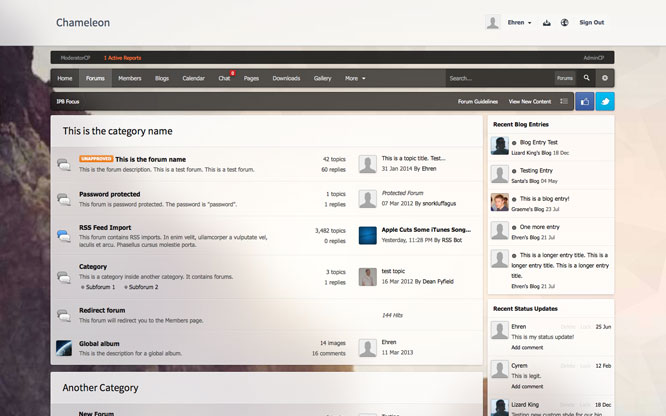Click the Twitter bird icon

pyautogui.click(x=605, y=101)
